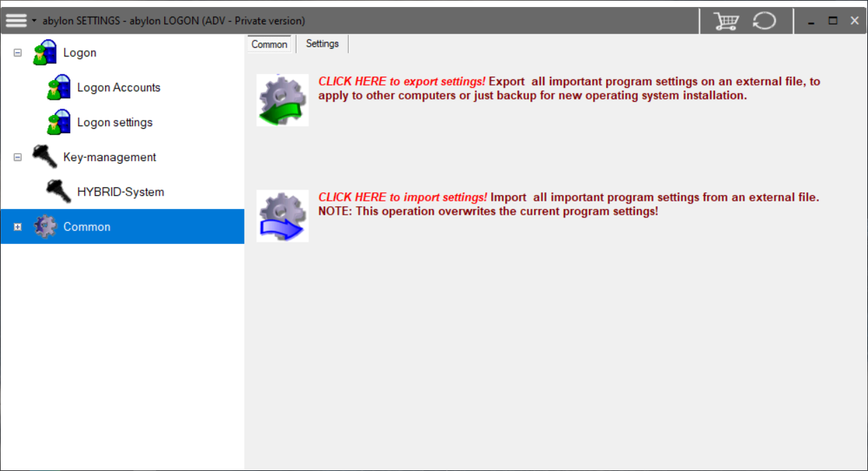Collapse the Key-management tree node
The height and width of the screenshot is (471, 868).
coord(18,157)
